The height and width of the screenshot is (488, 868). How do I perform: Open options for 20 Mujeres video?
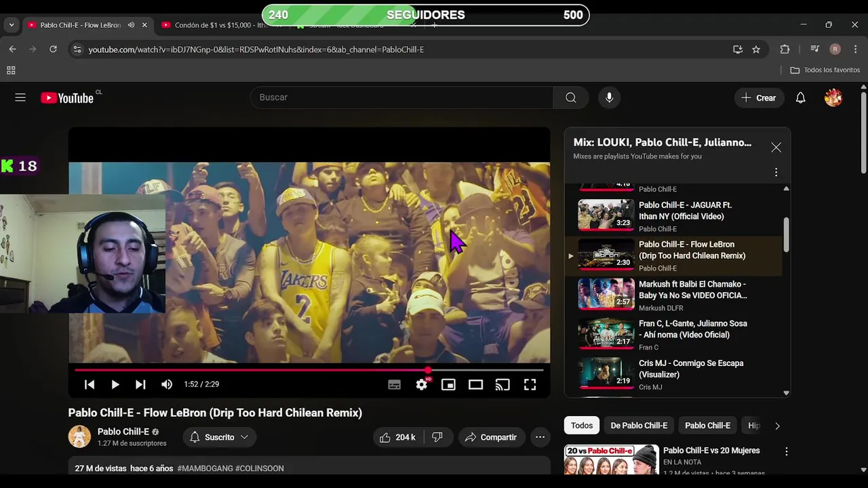[787, 451]
